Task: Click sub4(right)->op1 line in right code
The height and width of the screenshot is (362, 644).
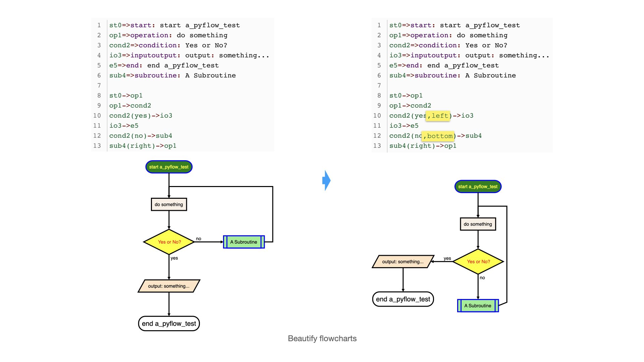Action: pyautogui.click(x=423, y=146)
